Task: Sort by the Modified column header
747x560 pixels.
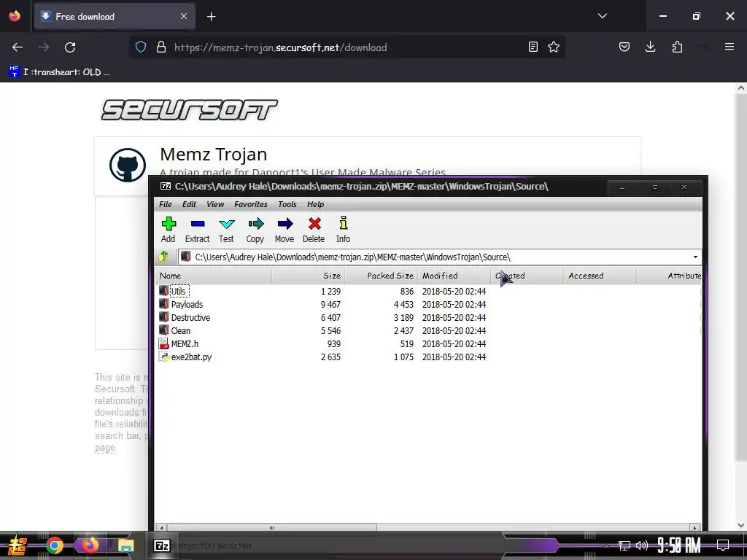Action: click(x=454, y=276)
